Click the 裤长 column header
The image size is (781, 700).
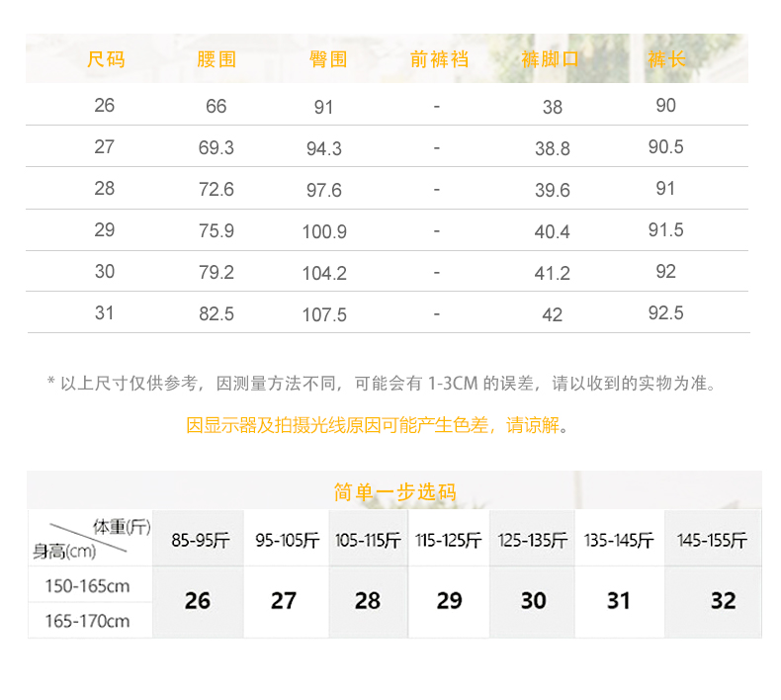(666, 59)
